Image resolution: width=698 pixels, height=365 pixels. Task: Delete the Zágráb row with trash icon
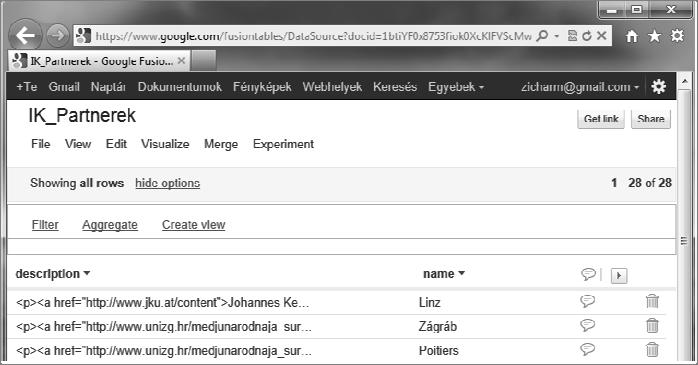(652, 325)
